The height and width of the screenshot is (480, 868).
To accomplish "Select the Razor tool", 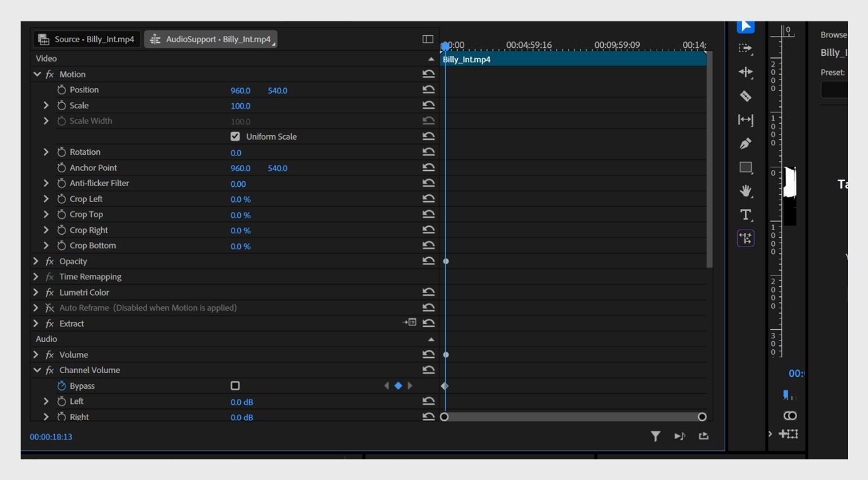I will [x=745, y=96].
